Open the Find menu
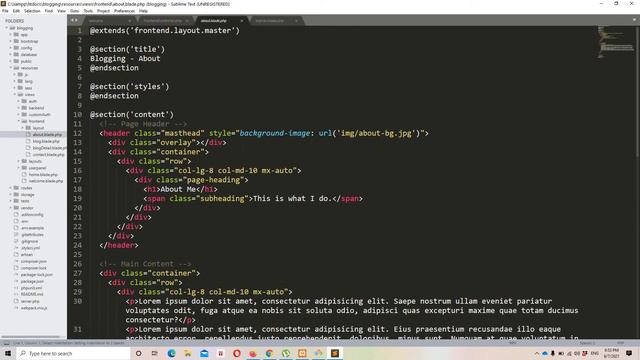640x360 pixels. 49,11
